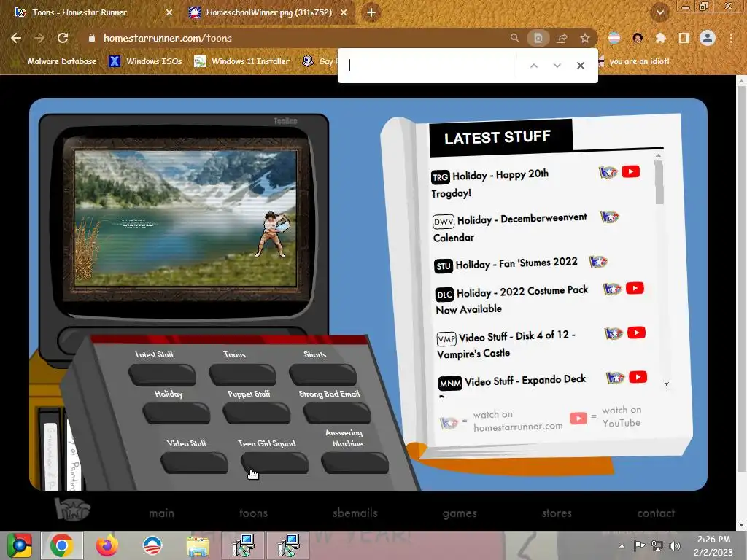Viewport: 747px width, 560px height.
Task: Push the Toons remote button
Action: 242,374
